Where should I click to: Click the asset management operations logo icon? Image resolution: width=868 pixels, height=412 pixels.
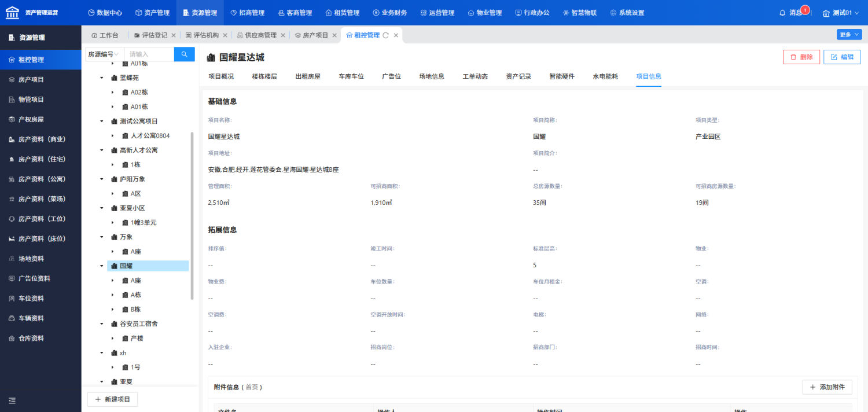pos(12,12)
